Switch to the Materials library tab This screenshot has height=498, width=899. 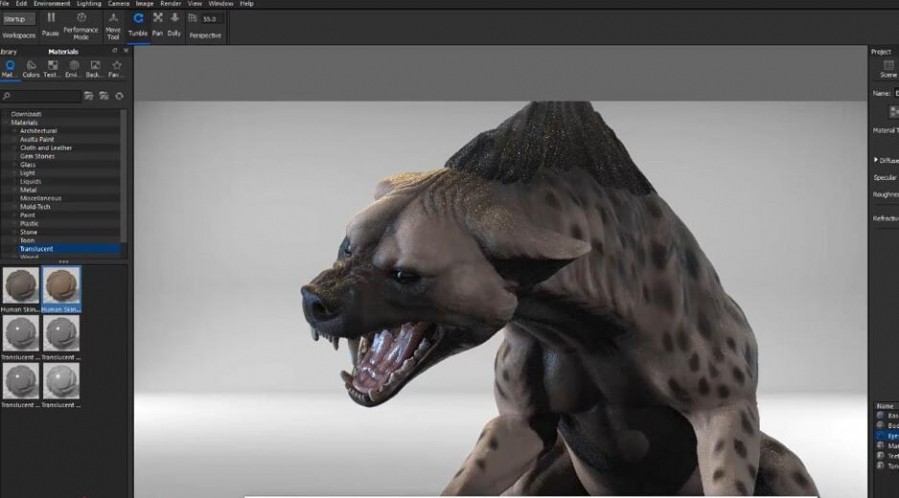coord(10,69)
